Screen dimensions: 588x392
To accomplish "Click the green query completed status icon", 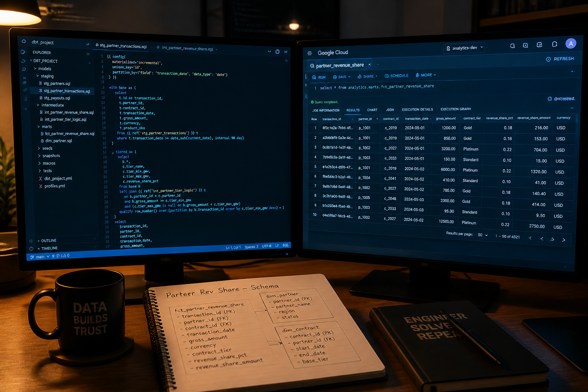I will tap(312, 102).
